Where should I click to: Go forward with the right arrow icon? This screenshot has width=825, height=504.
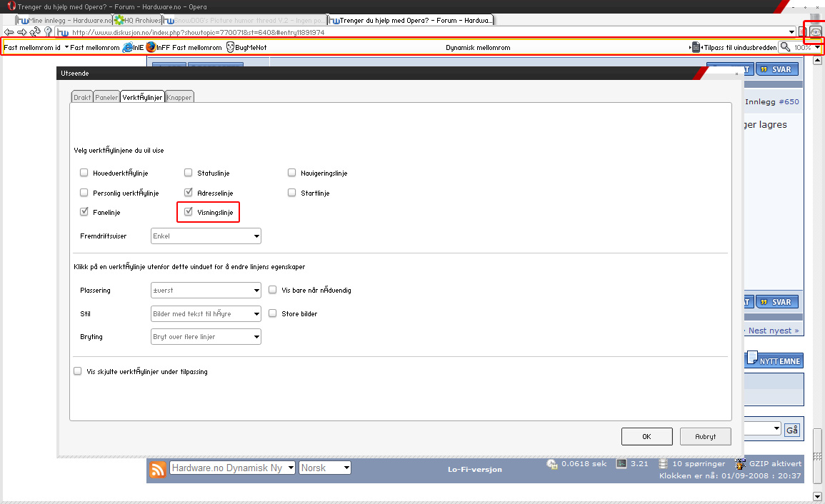[x=22, y=32]
